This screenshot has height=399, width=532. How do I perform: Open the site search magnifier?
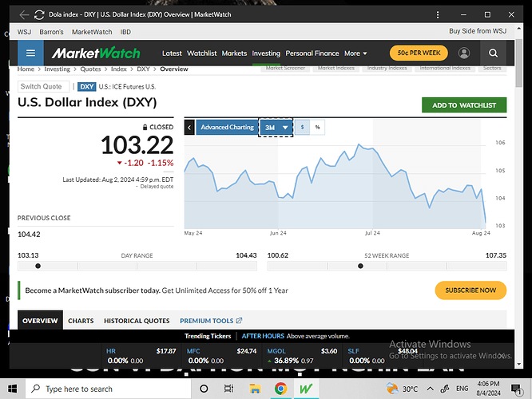click(493, 53)
